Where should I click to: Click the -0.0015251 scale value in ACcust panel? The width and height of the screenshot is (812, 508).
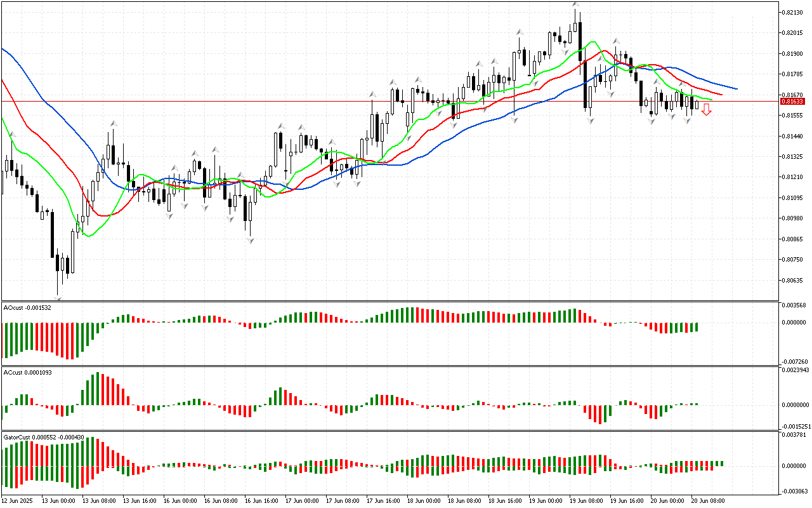794,426
